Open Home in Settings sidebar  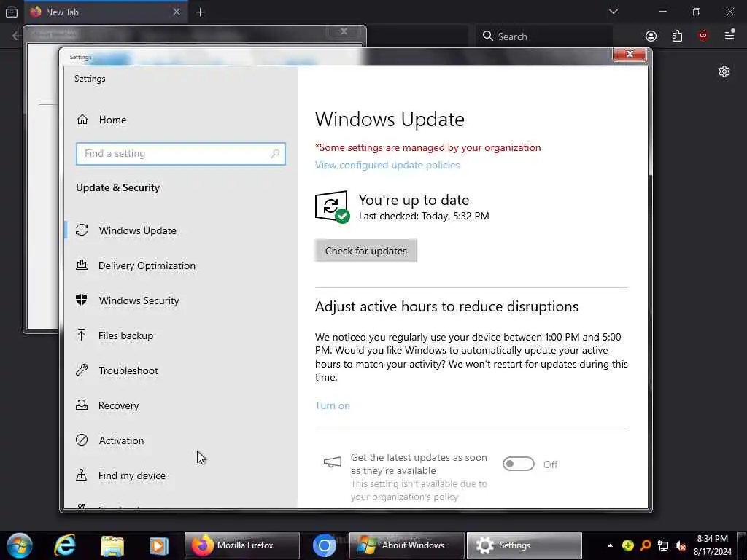[101, 120]
